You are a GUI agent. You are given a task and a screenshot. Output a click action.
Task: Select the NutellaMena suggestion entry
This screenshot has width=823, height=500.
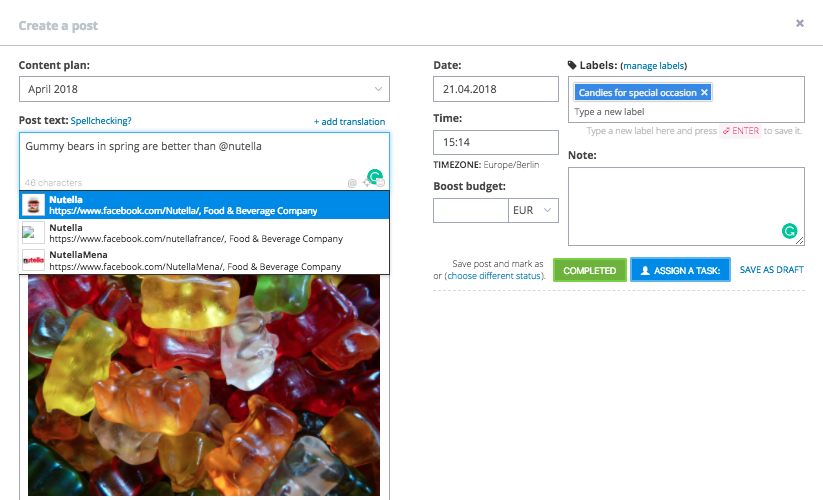point(204,260)
